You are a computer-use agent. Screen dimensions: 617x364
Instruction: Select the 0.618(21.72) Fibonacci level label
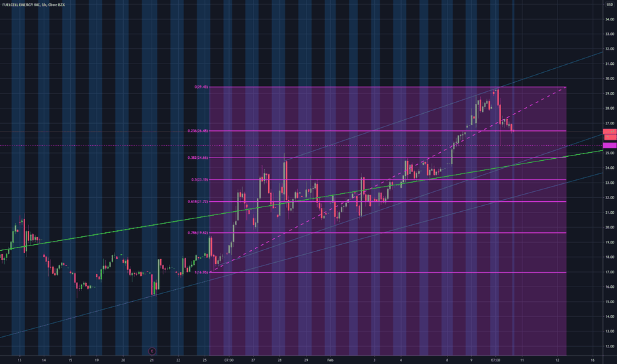click(x=198, y=202)
